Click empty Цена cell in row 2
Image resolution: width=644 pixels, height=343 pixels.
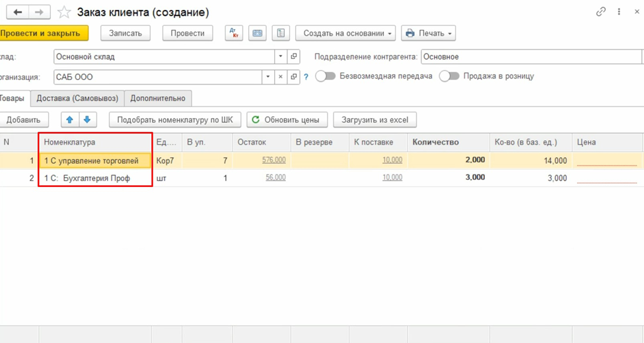point(607,178)
